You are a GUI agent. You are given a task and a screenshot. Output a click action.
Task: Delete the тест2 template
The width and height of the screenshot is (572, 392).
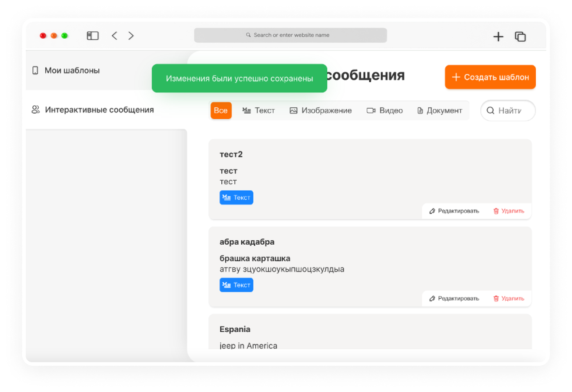coord(509,211)
